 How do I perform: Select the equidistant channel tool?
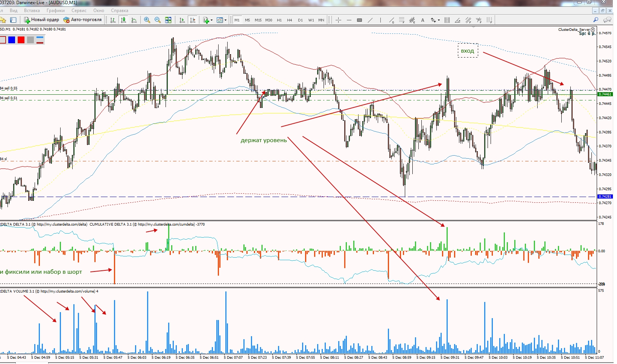pos(412,20)
